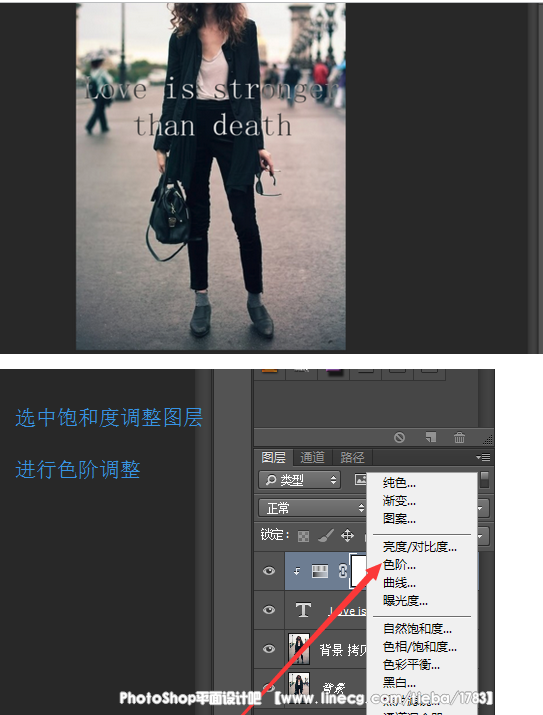Switch to the 路径 tab
Image resolution: width=543 pixels, height=715 pixels.
click(x=352, y=457)
